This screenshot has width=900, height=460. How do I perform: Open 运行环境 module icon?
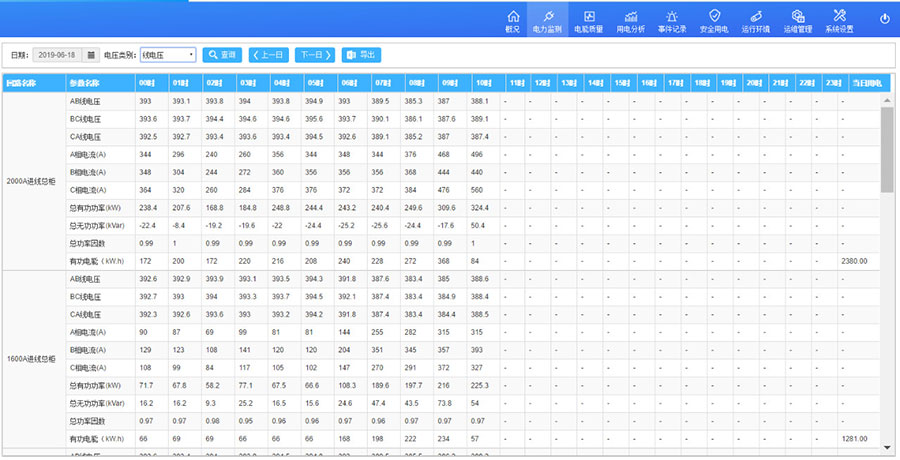tap(756, 20)
